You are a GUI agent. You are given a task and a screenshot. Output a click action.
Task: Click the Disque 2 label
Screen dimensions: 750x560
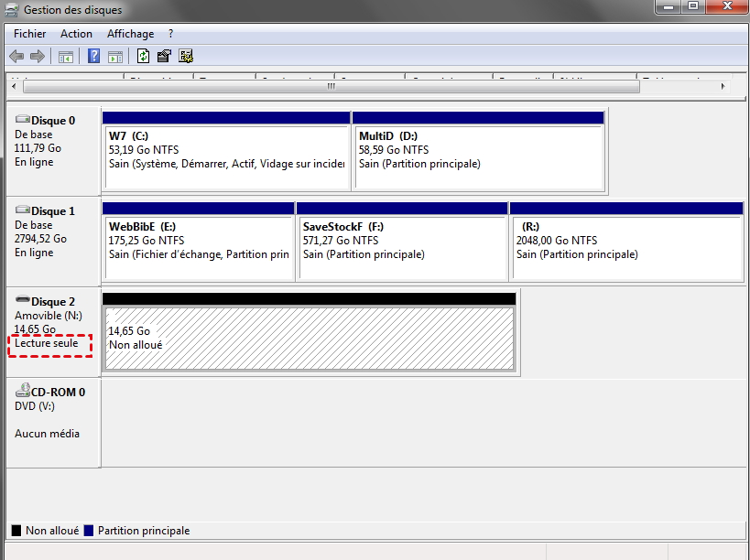53,301
